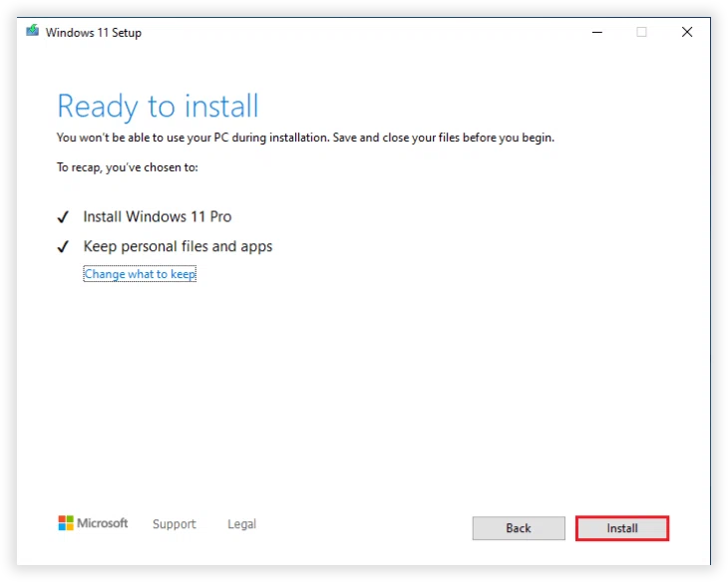Screen dimensions: 728x582
Task: Open the Support link
Action: click(x=175, y=524)
